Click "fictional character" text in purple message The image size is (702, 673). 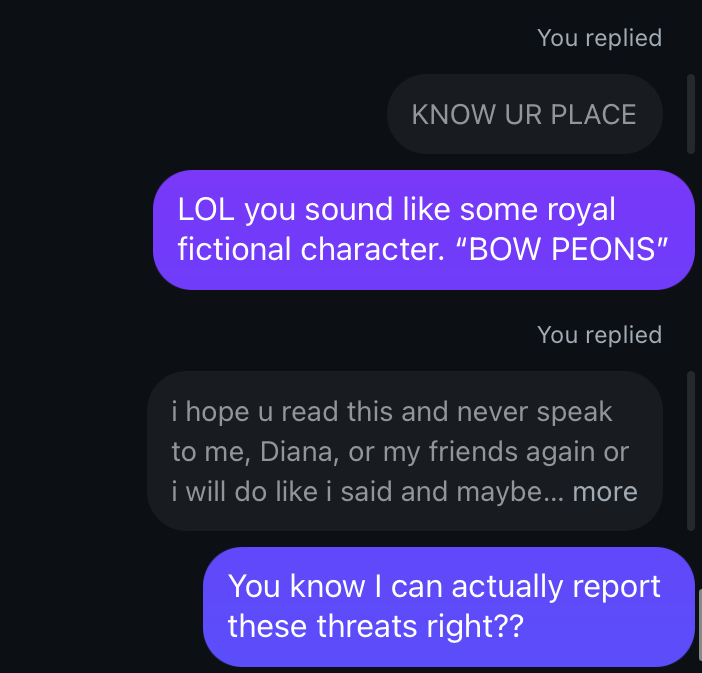pyautogui.click(x=311, y=249)
